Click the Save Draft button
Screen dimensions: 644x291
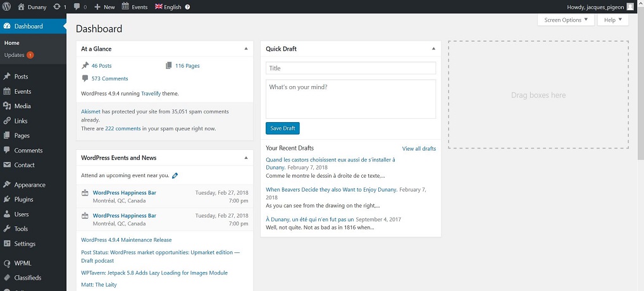tap(282, 128)
